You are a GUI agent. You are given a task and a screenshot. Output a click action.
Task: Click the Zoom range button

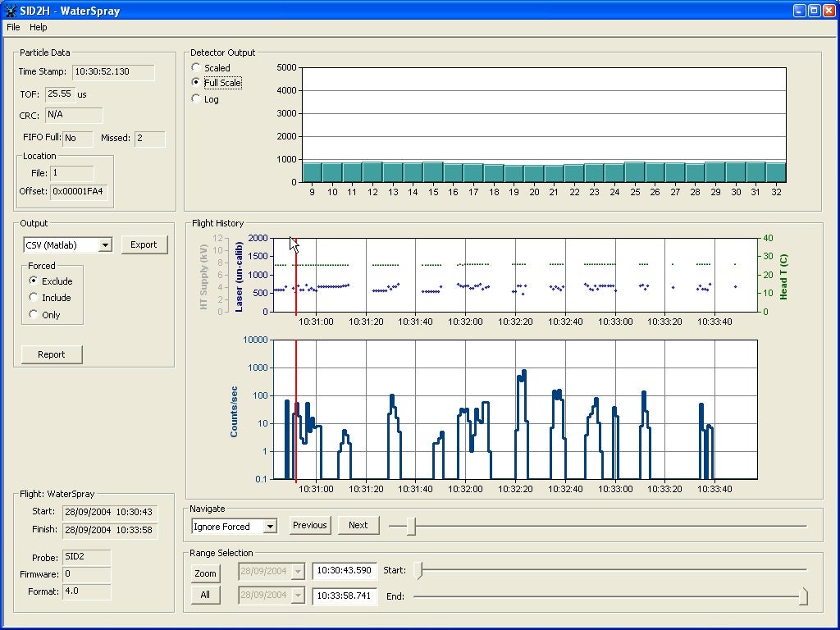click(205, 573)
